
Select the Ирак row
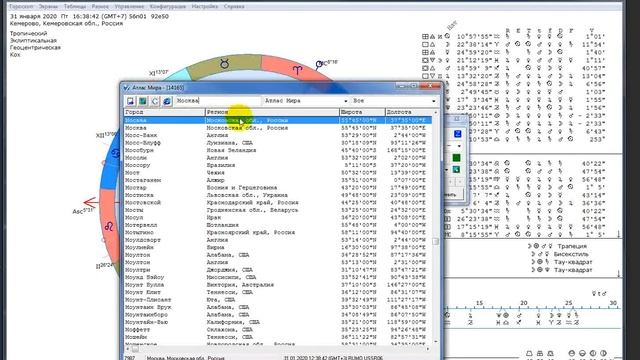click(x=278, y=218)
